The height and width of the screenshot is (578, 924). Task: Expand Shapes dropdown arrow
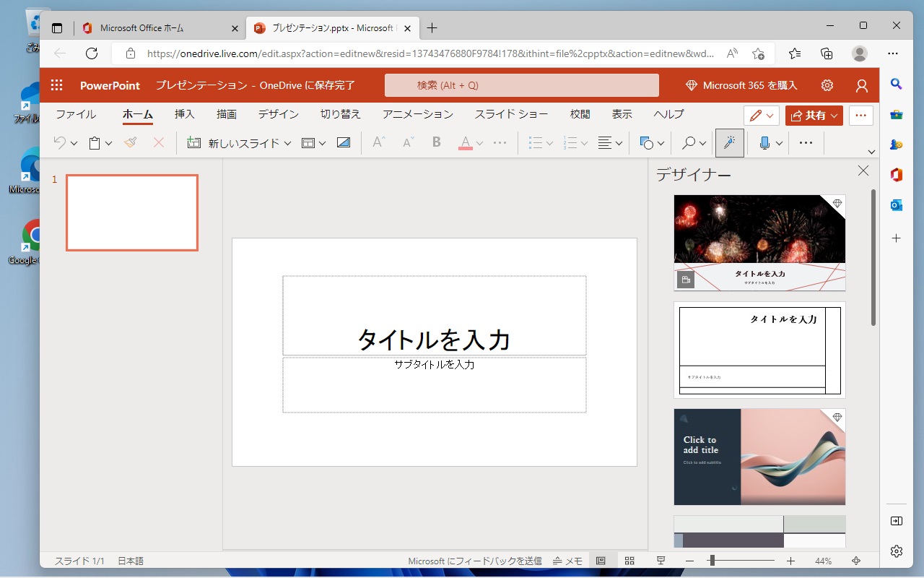pos(661,144)
